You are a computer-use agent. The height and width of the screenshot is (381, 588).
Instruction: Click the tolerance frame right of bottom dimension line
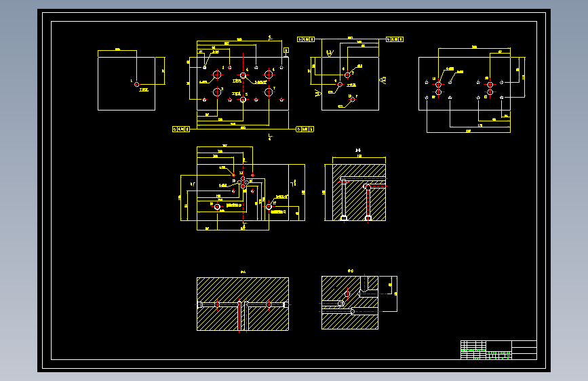[305, 129]
